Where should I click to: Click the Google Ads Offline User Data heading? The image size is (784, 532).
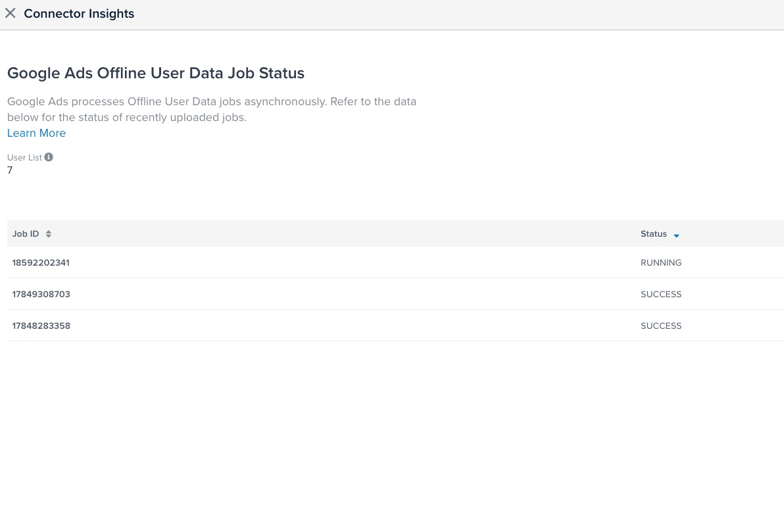click(156, 73)
